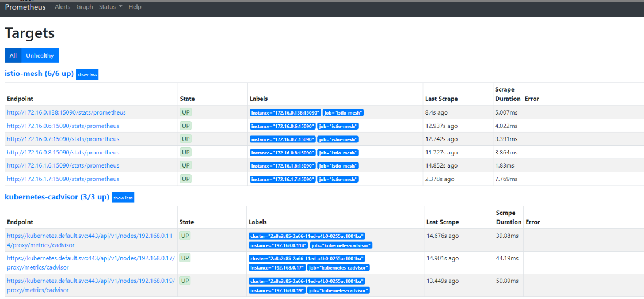
Task: Click label instance="172.16.0.6:15090"
Action: click(x=283, y=126)
